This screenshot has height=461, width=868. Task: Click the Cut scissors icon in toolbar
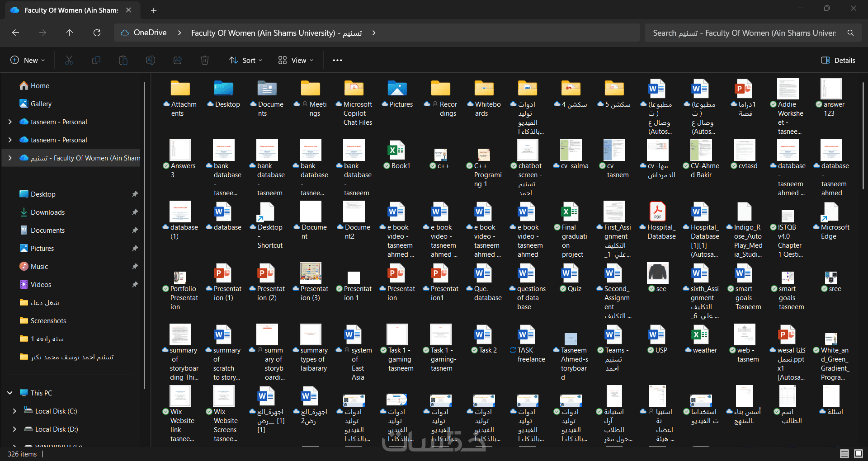69,60
